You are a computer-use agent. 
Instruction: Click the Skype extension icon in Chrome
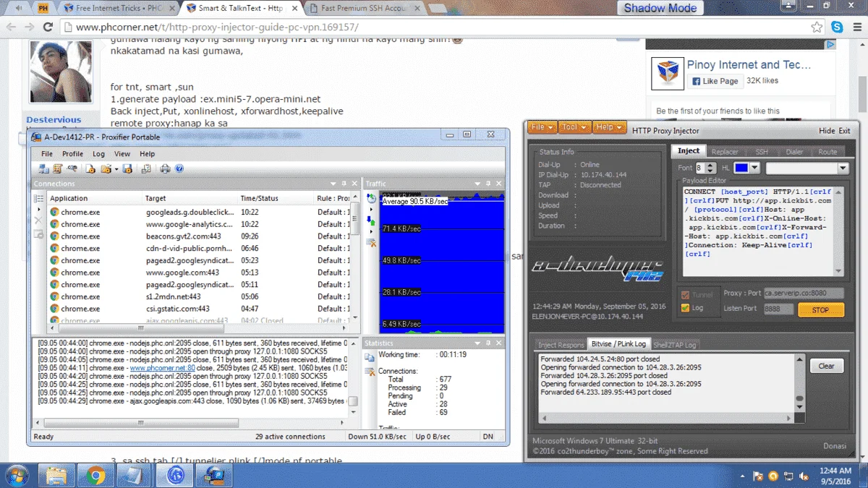837,27
